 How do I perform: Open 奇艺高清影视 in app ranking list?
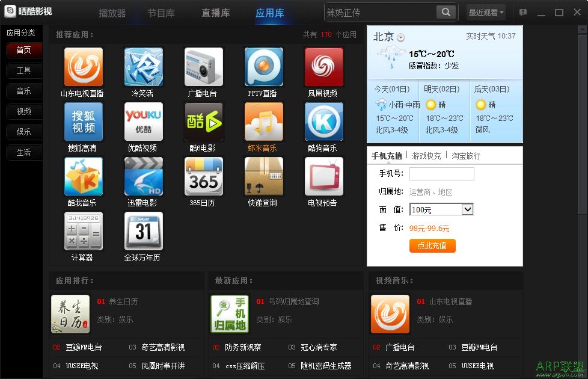(x=163, y=348)
